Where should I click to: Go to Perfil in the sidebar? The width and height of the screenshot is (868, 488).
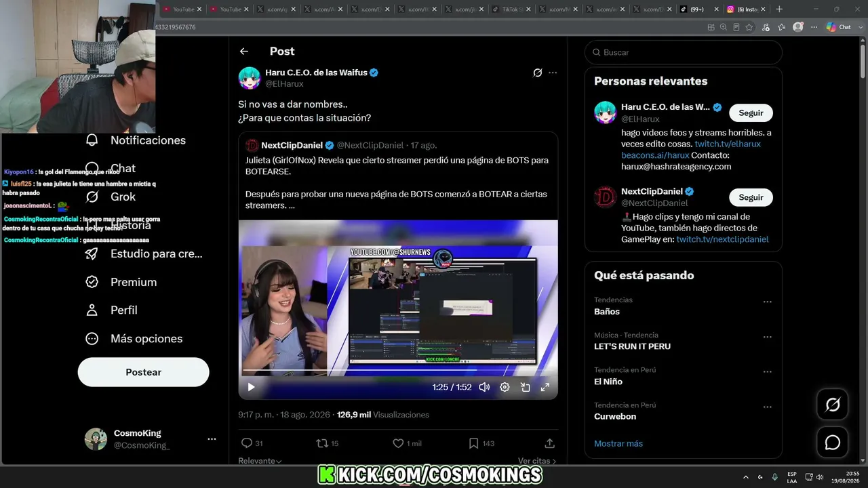point(111,310)
